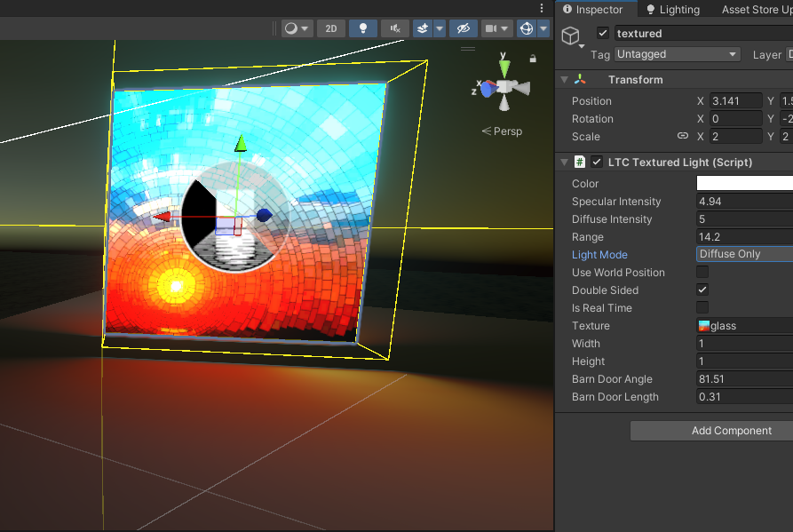Disable the LTC Textured Light script checkbox
This screenshot has width=793, height=532.
coord(597,163)
